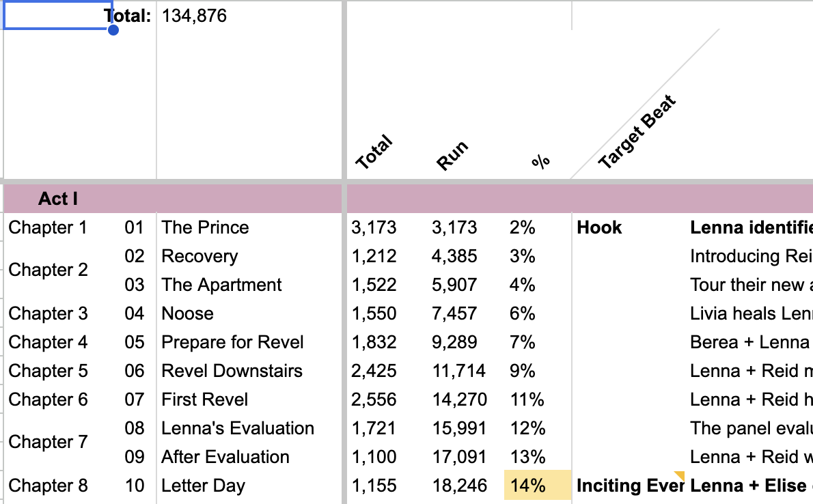Select the scene number 05 cell
Image resolution: width=813 pixels, height=504 pixels.
point(135,342)
